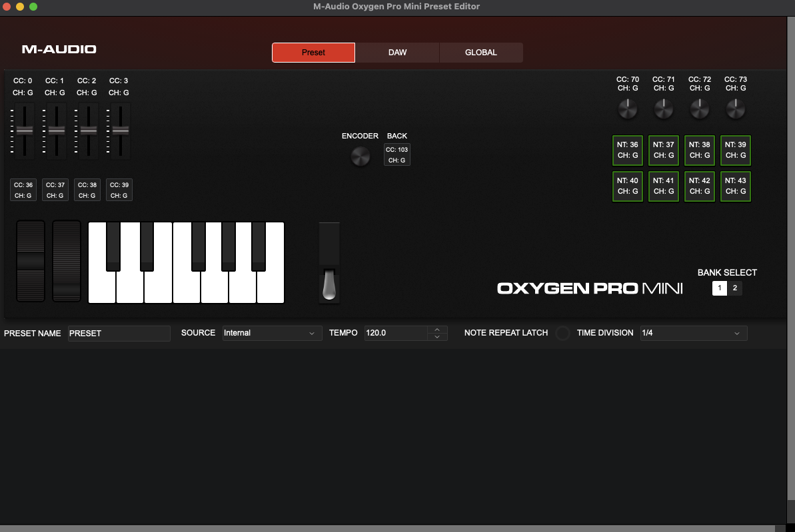Click the M-AUDIO logo

point(59,49)
